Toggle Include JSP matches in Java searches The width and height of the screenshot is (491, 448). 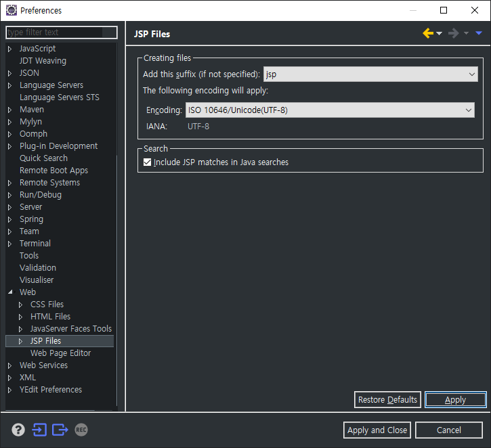(147, 162)
